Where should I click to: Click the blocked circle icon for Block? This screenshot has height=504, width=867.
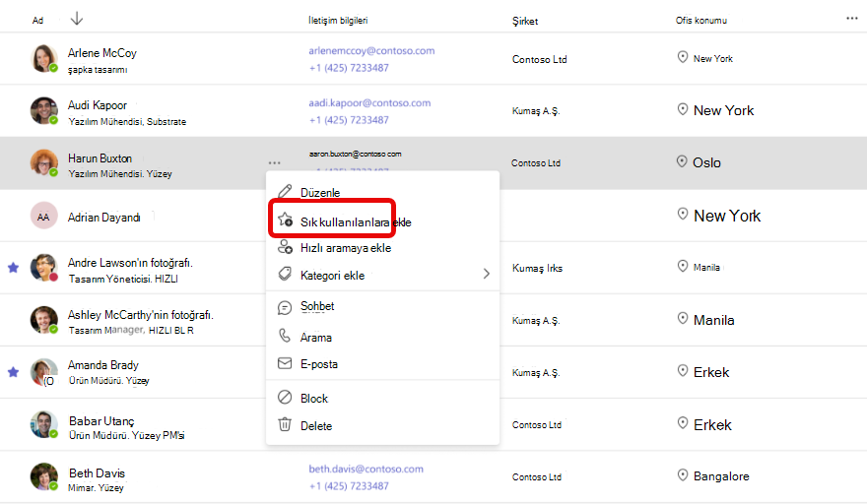285,398
